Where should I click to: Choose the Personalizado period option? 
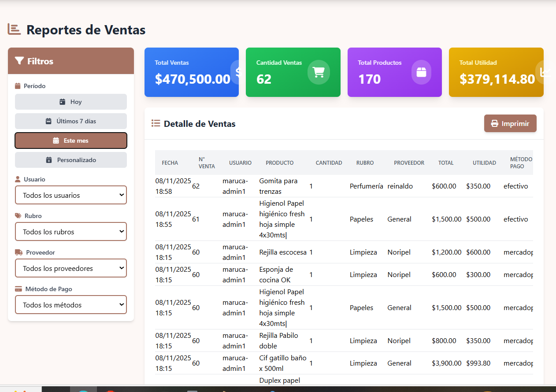(x=71, y=160)
